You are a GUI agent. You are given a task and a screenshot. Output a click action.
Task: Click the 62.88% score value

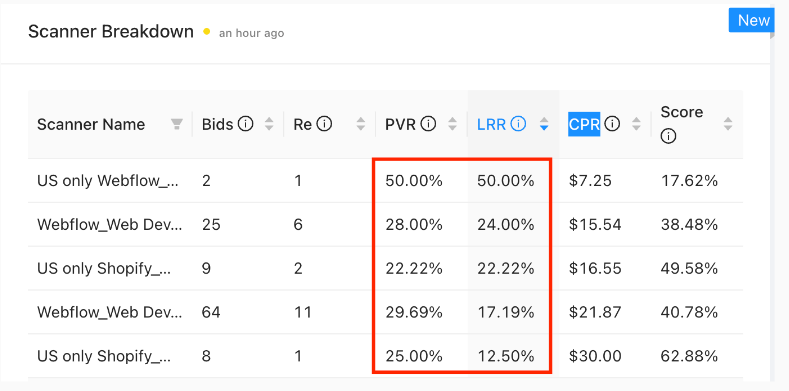pos(689,356)
